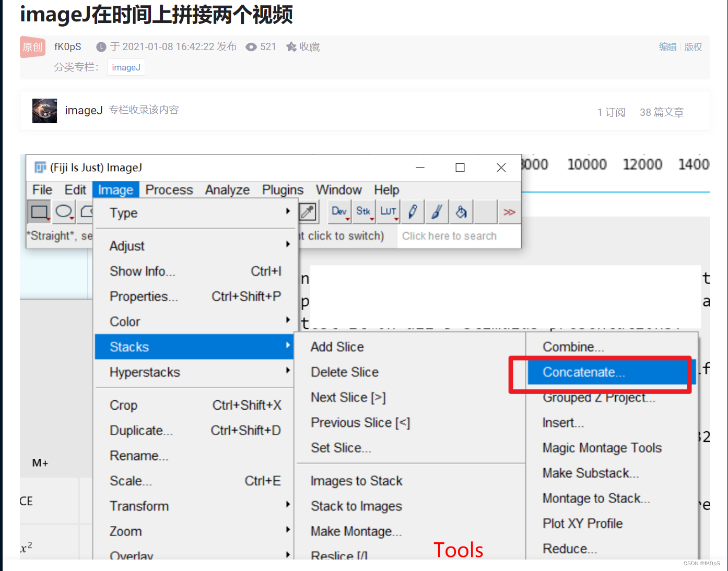
Task: Select Images to Stack command
Action: 356,481
